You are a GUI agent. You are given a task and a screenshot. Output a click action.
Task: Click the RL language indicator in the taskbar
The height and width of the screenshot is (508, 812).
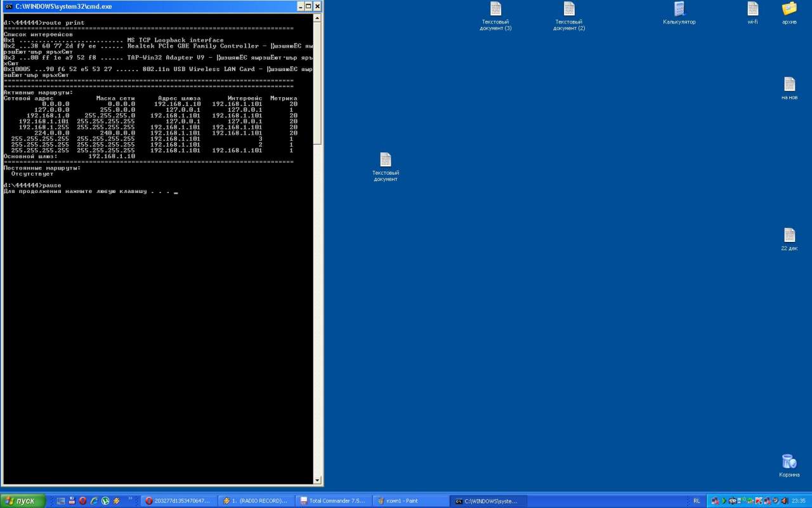click(x=697, y=501)
